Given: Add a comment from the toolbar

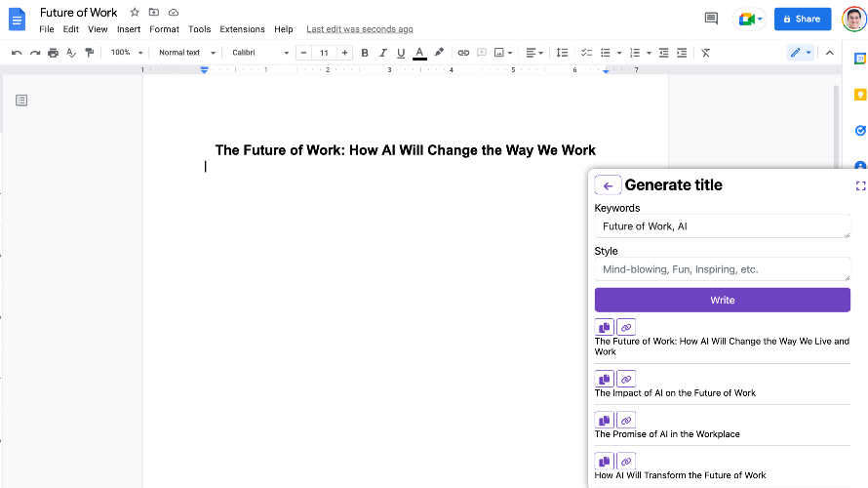Looking at the screenshot, I should click(x=482, y=53).
